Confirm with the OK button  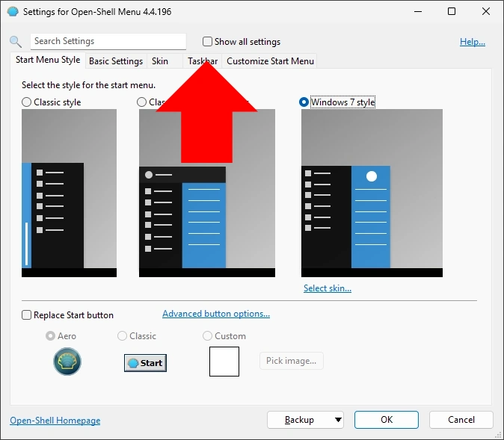[387, 420]
